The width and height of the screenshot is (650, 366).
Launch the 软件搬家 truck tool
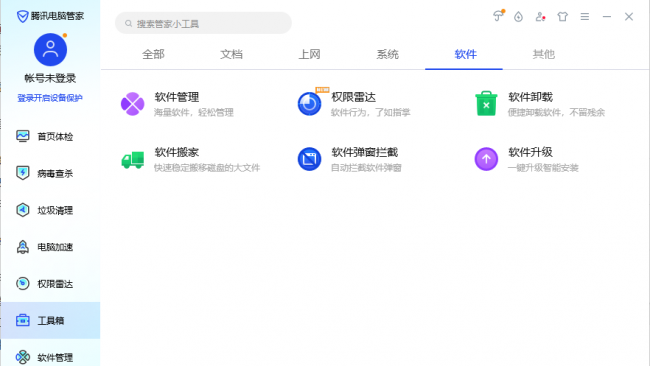(x=133, y=160)
